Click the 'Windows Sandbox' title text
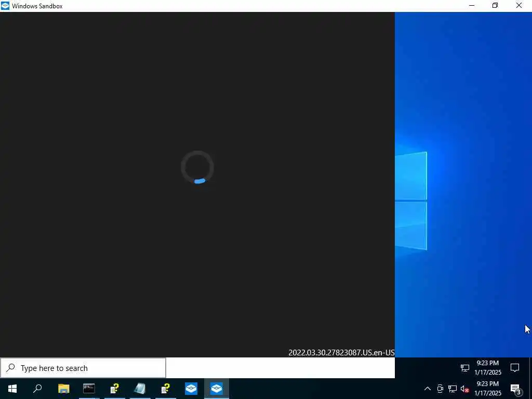 pos(37,6)
